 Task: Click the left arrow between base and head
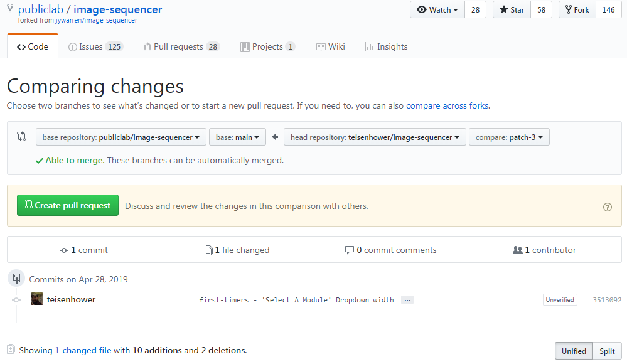tap(275, 137)
